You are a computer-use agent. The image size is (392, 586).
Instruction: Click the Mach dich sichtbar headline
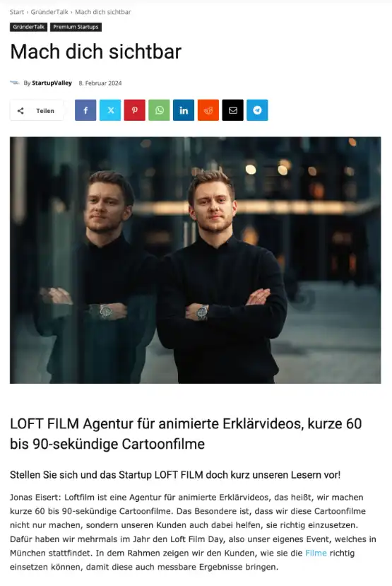(96, 52)
